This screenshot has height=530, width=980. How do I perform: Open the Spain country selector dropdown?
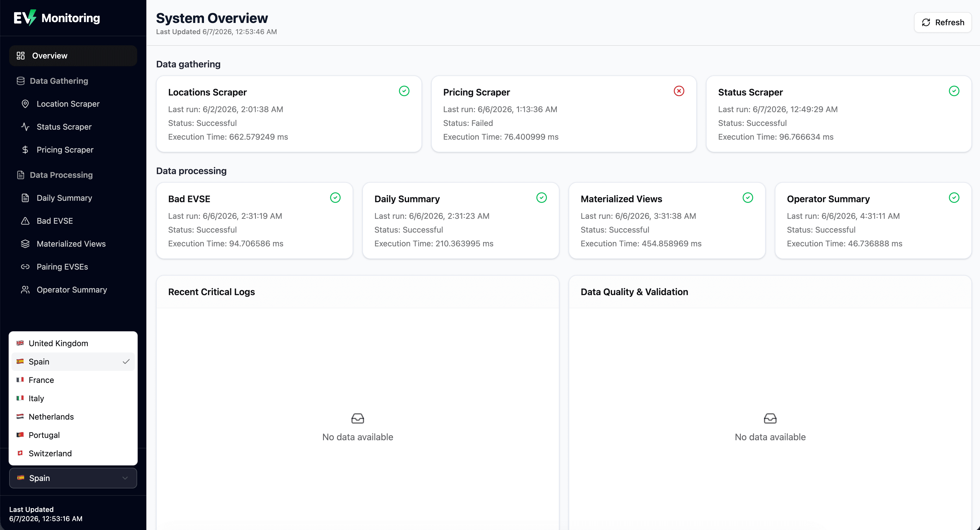(x=73, y=478)
